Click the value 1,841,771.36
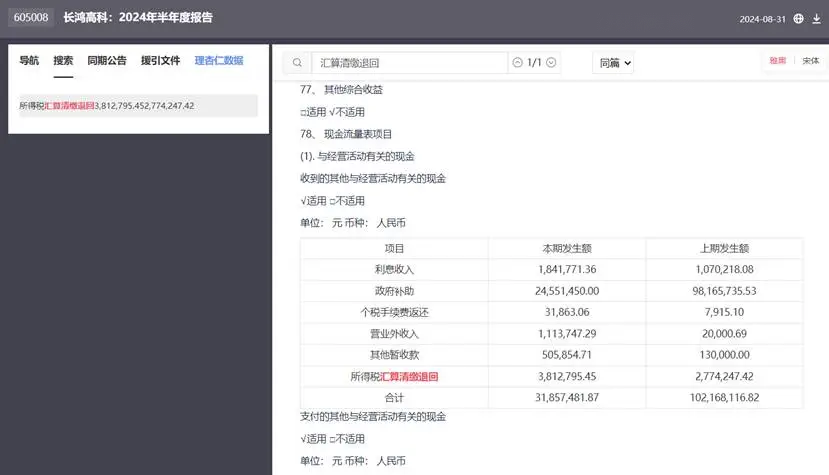The image size is (829, 475). tap(567, 269)
